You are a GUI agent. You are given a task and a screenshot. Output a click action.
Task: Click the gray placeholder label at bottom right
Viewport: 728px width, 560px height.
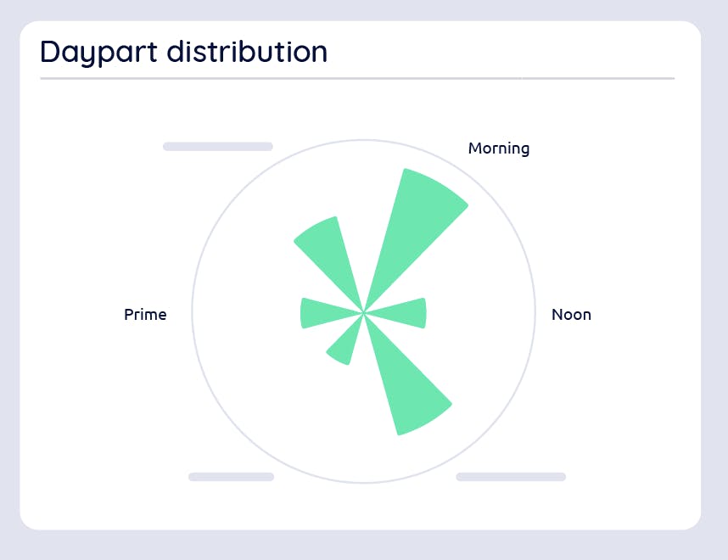pos(511,477)
